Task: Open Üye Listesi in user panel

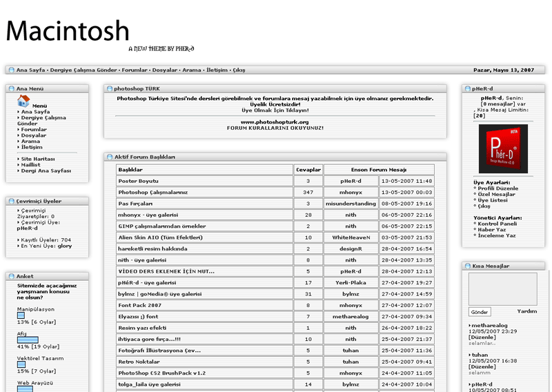Action: [493, 200]
